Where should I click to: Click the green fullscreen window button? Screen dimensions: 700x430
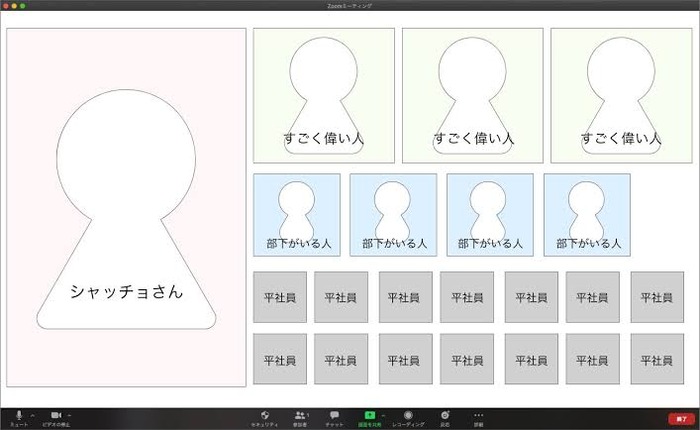click(22, 6)
